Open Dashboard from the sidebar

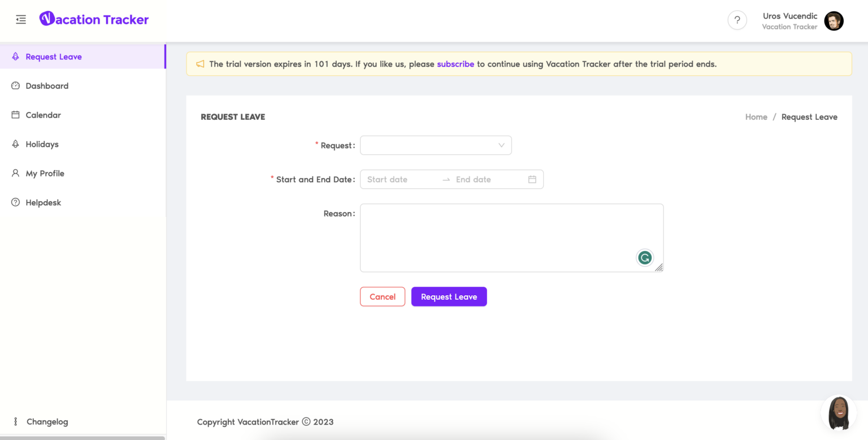(x=83, y=86)
